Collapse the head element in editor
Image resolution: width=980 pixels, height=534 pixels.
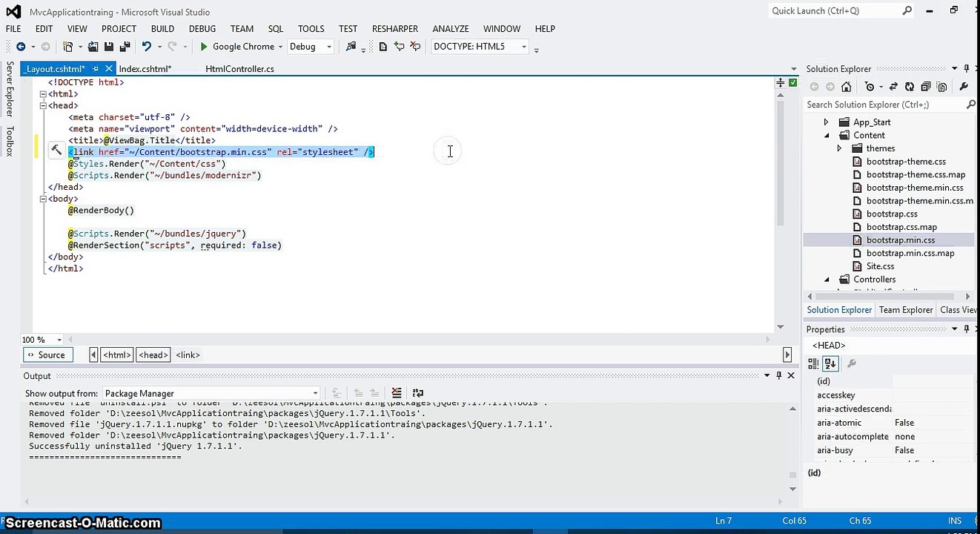(43, 106)
